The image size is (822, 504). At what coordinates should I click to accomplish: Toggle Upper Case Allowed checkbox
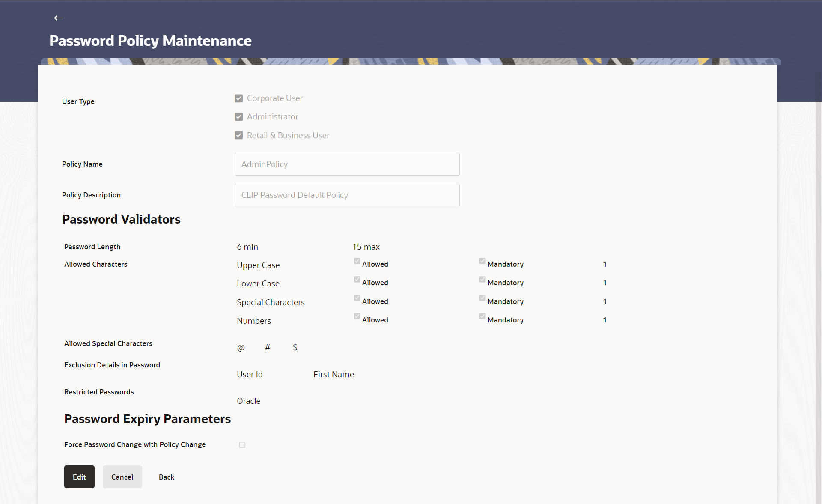357,261
